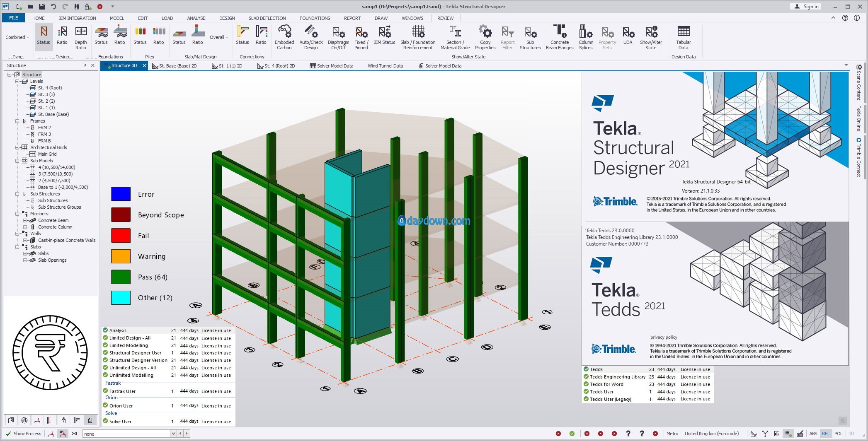Toggle Show Process in status bar
This screenshot has height=441, width=868.
(x=24, y=434)
